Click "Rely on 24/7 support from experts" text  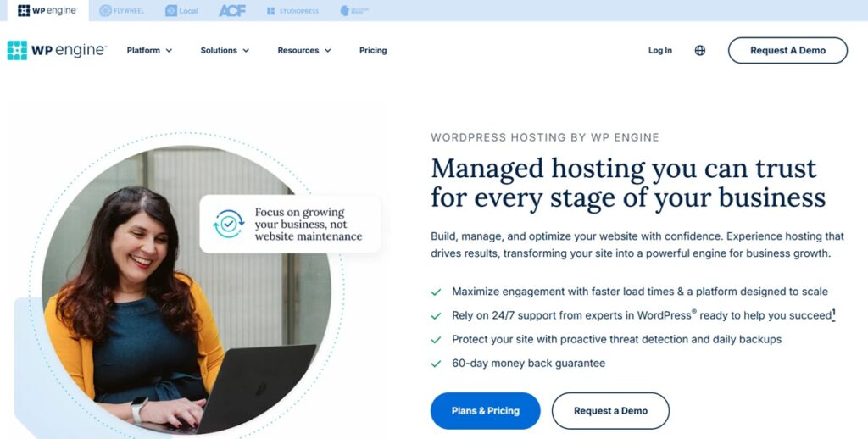coord(642,315)
